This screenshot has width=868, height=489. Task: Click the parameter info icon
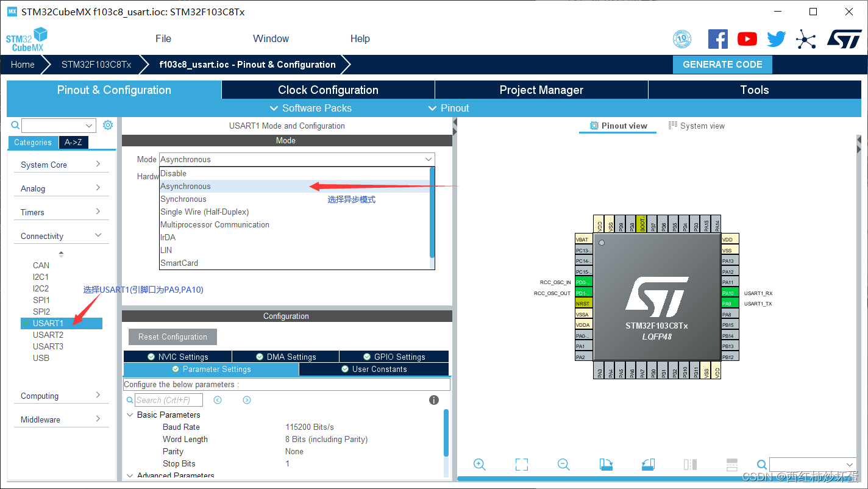tap(434, 400)
